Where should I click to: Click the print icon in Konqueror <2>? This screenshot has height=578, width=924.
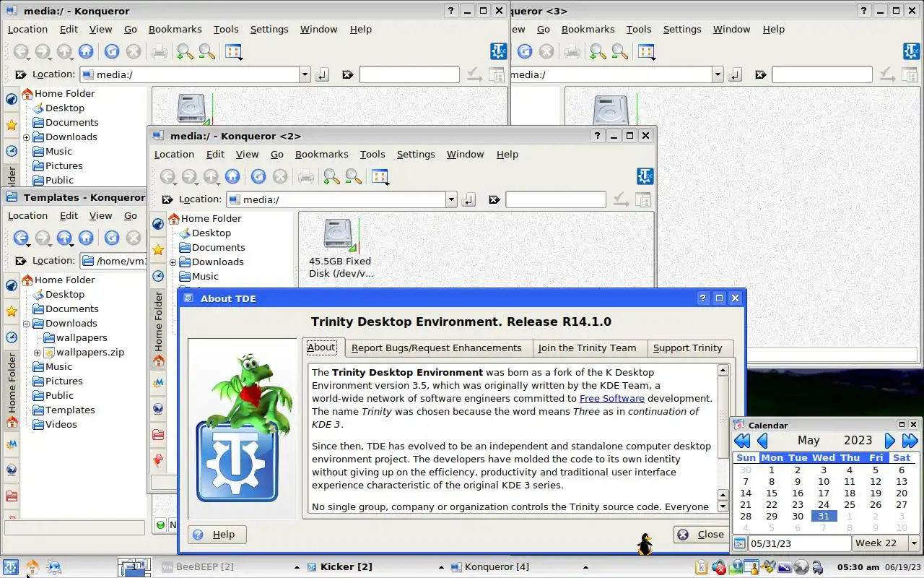pyautogui.click(x=306, y=176)
